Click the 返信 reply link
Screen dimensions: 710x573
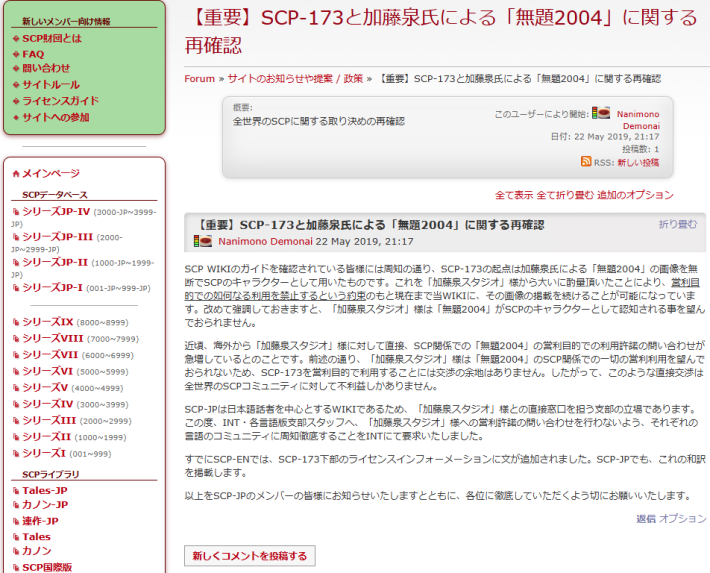tap(646, 519)
